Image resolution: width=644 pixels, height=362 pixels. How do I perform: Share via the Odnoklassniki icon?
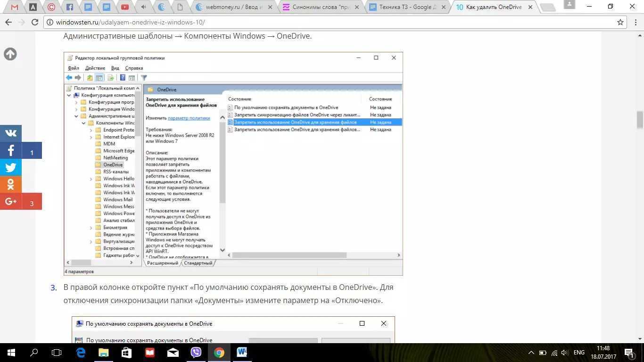(x=11, y=184)
